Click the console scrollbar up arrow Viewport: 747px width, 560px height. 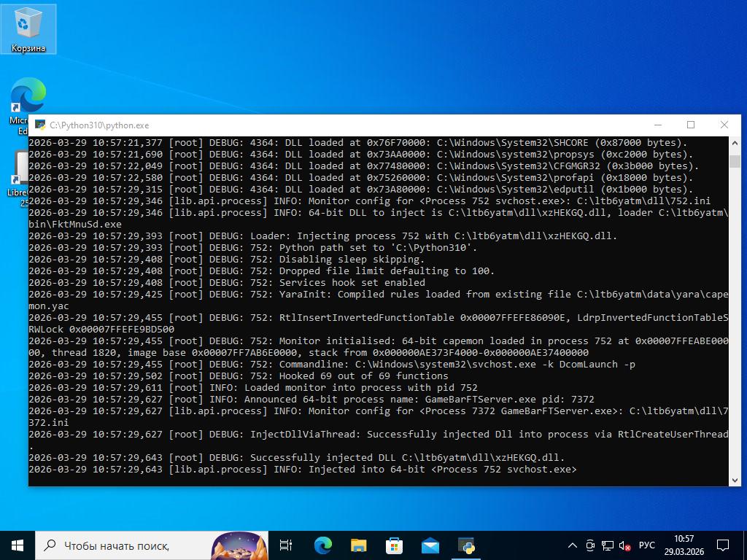click(735, 143)
